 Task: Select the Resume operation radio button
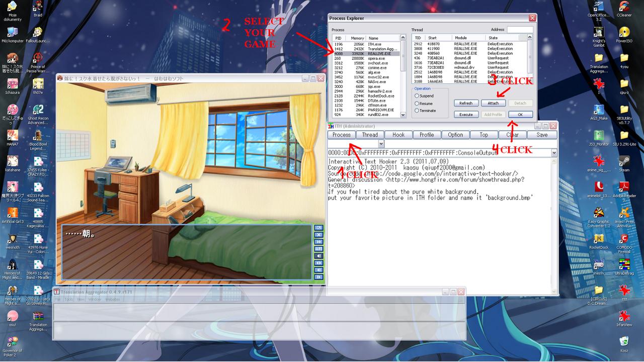pos(417,103)
